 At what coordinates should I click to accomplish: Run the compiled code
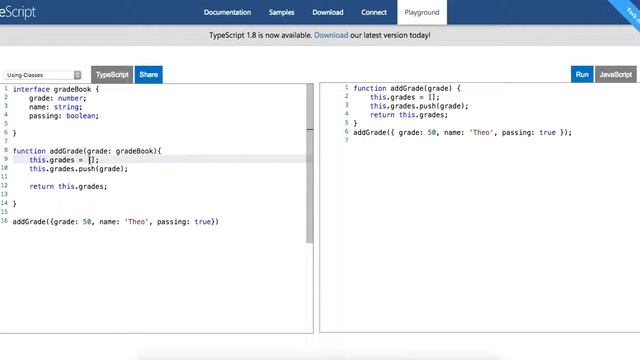click(582, 75)
